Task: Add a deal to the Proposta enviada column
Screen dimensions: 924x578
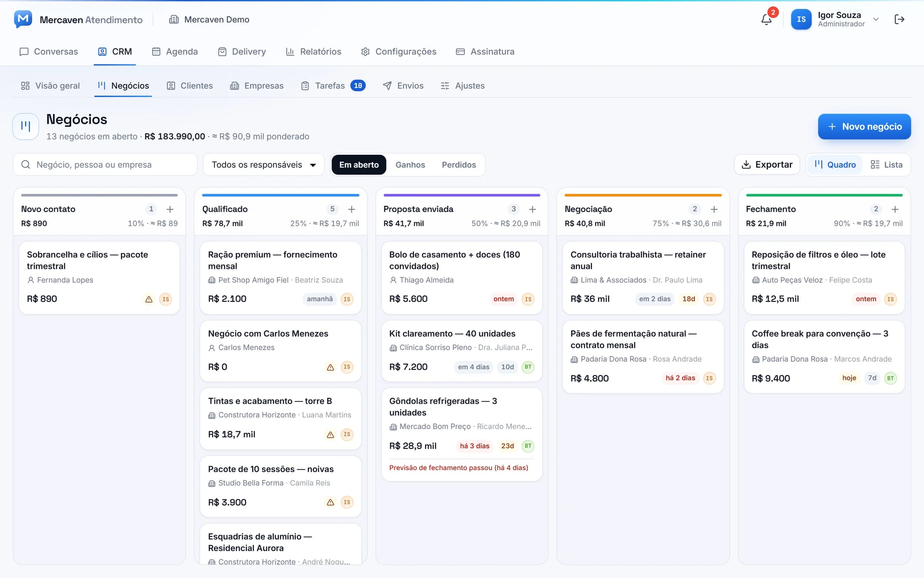Action: pyautogui.click(x=532, y=209)
